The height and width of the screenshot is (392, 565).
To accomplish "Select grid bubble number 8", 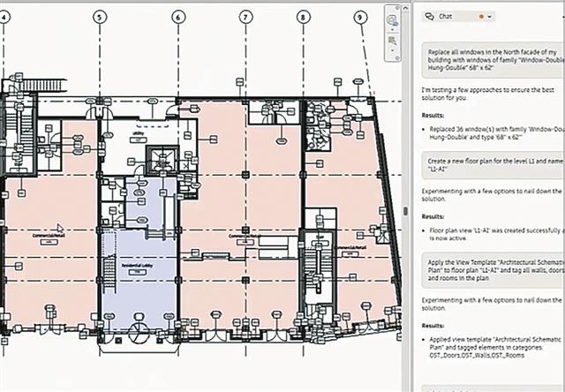I will pyautogui.click(x=304, y=17).
